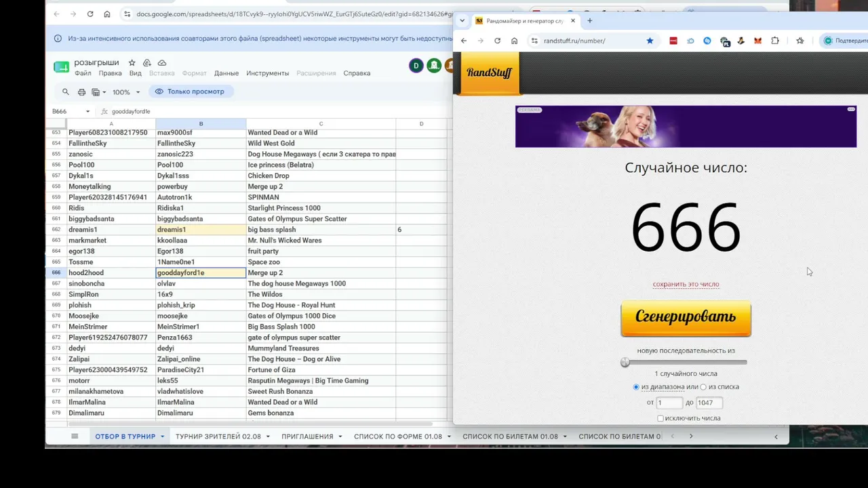Screen dimensions: 868x488
Task: Open ОТБОР В ТУРНИР sheet tab menu arrow
Action: point(163,436)
